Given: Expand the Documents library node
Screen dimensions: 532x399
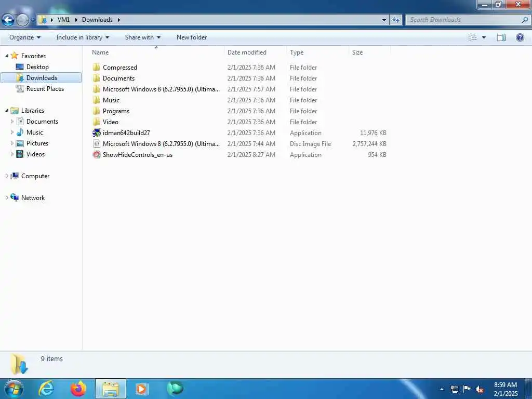Looking at the screenshot, I should pos(12,121).
